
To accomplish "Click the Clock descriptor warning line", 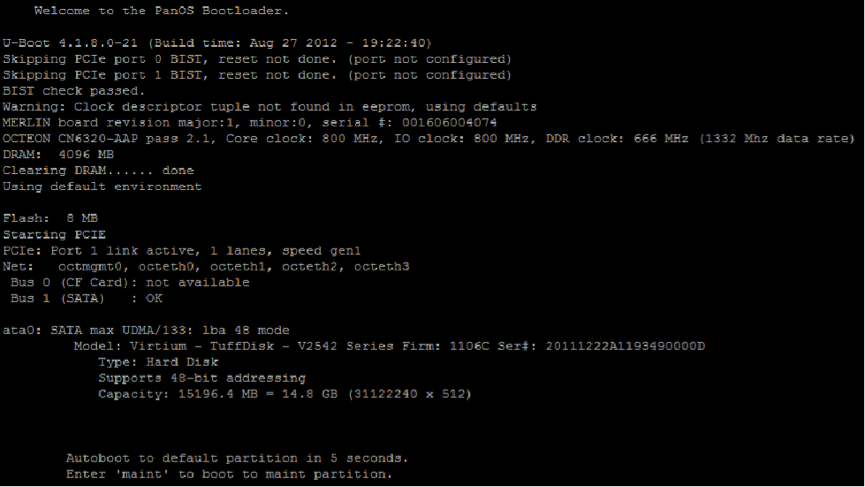I will (x=270, y=107).
